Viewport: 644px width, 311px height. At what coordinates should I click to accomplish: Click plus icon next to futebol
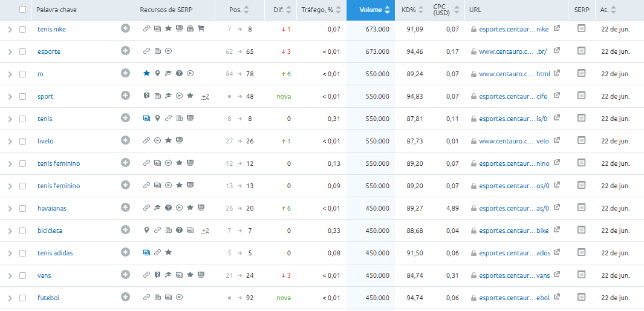(125, 296)
